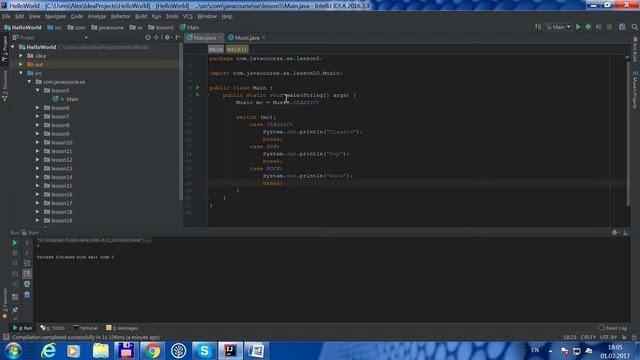
Task: Hide the Project panel with the hide icon
Action: click(178, 38)
